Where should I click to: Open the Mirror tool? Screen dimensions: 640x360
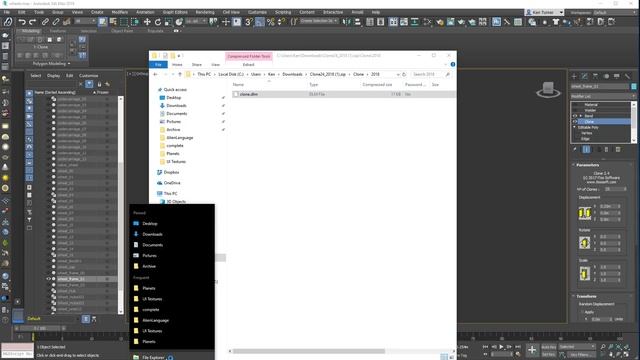pyautogui.click(x=347, y=22)
